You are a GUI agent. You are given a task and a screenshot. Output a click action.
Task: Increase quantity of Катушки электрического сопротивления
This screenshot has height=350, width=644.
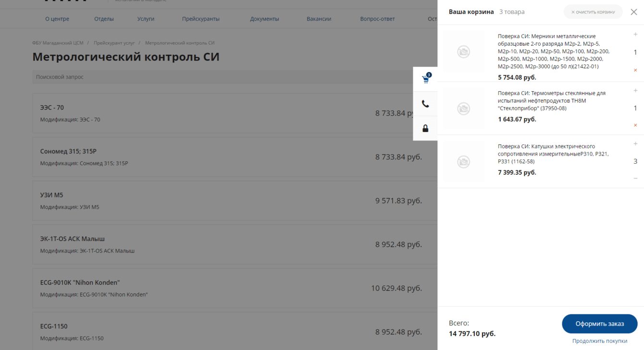(635, 144)
